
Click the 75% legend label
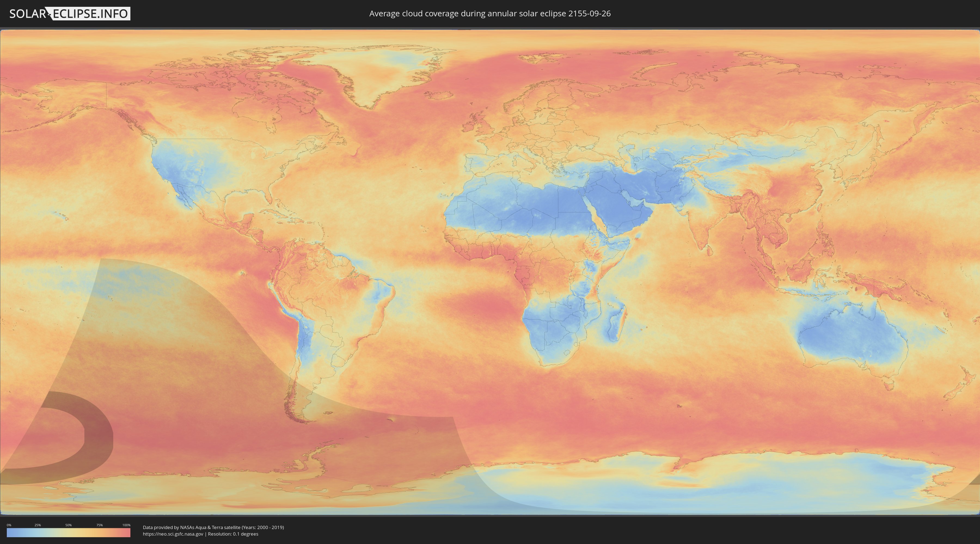[99, 525]
